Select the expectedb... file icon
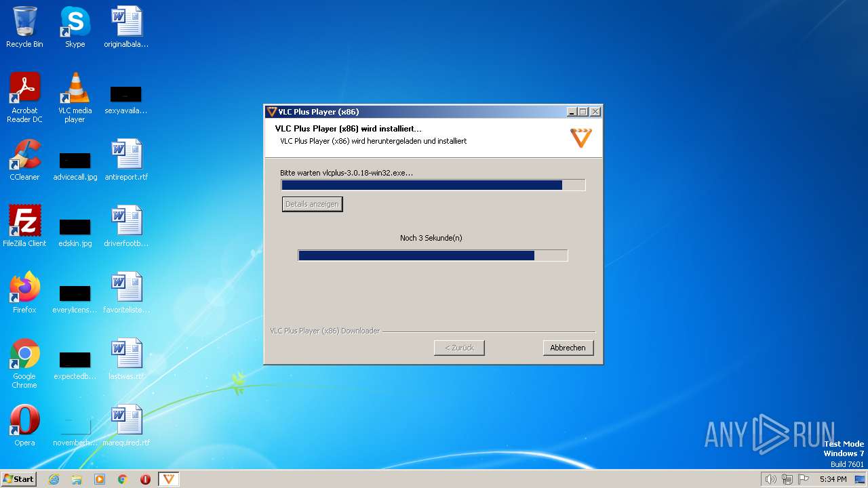The height and width of the screenshot is (488, 868). [x=75, y=365]
